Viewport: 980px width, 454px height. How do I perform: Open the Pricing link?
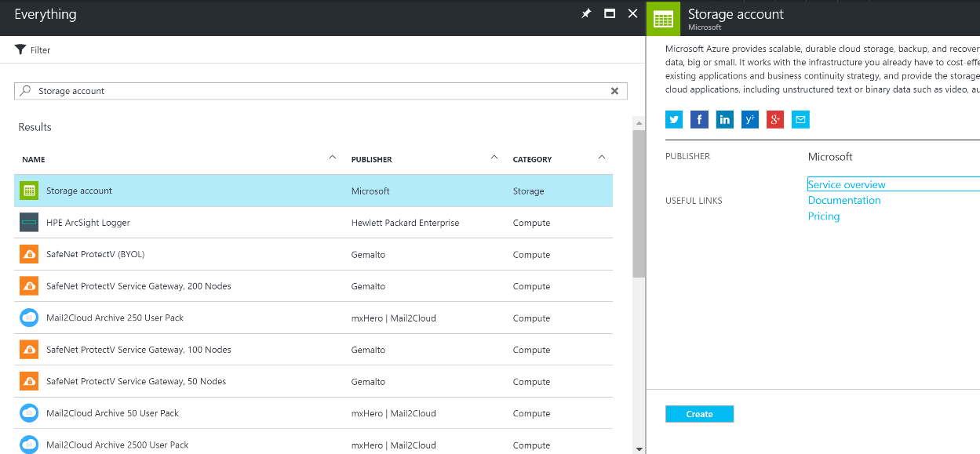824,216
